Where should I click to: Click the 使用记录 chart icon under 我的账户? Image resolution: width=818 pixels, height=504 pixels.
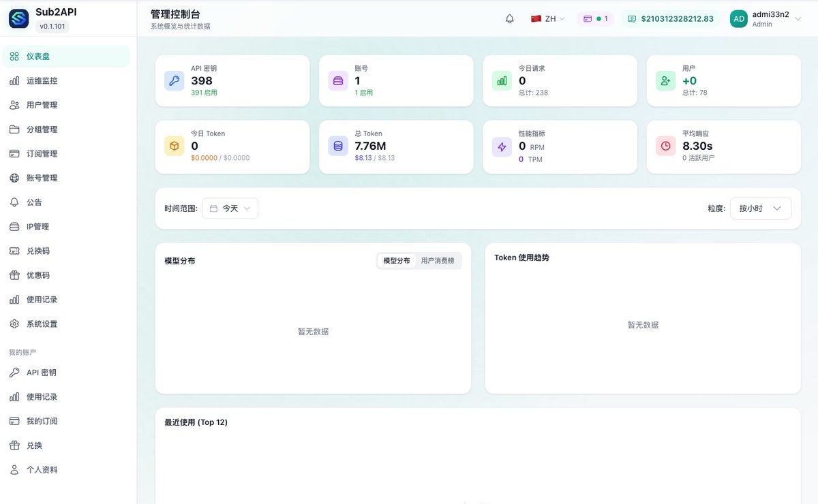pyautogui.click(x=14, y=397)
